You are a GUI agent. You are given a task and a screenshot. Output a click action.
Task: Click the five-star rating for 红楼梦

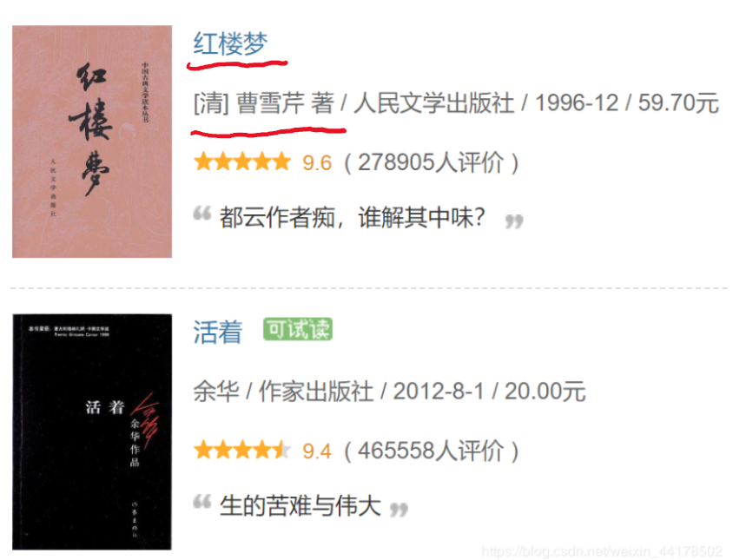pyautogui.click(x=242, y=162)
